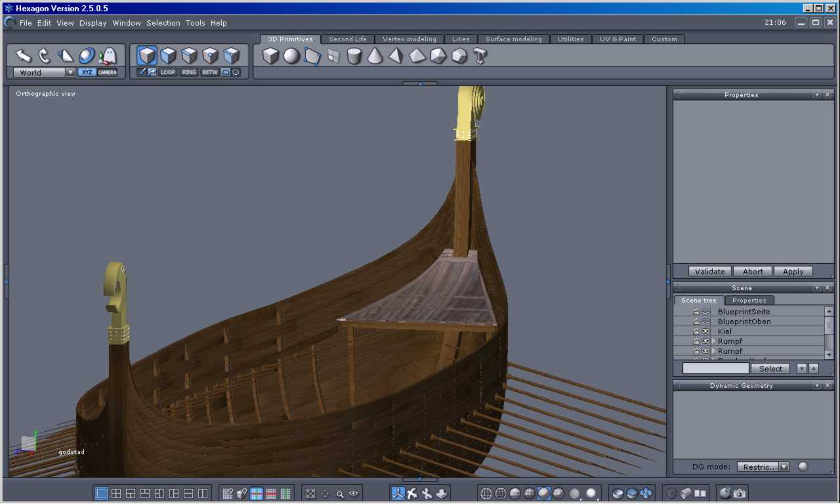Select the cube primitive tool
The image size is (840, 504).
click(270, 56)
